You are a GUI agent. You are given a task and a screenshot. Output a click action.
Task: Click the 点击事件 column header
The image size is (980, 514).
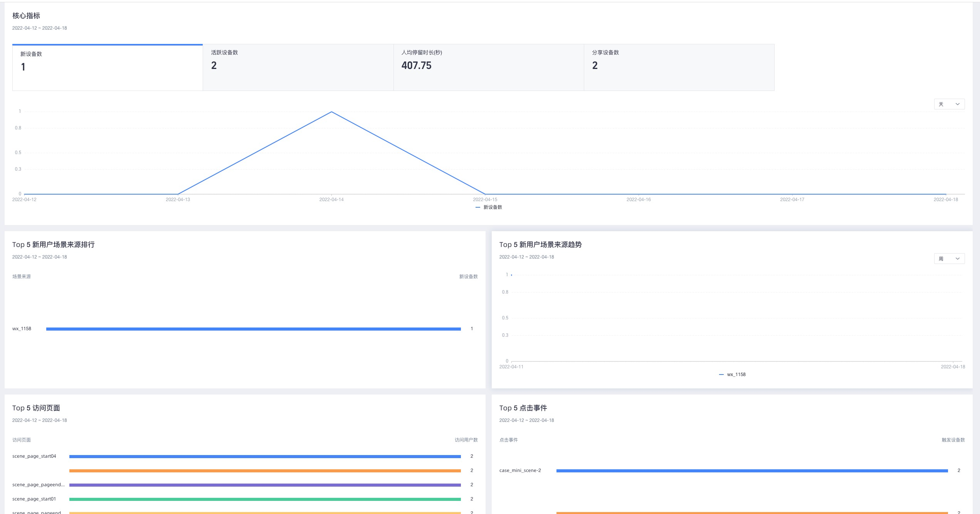pyautogui.click(x=509, y=440)
